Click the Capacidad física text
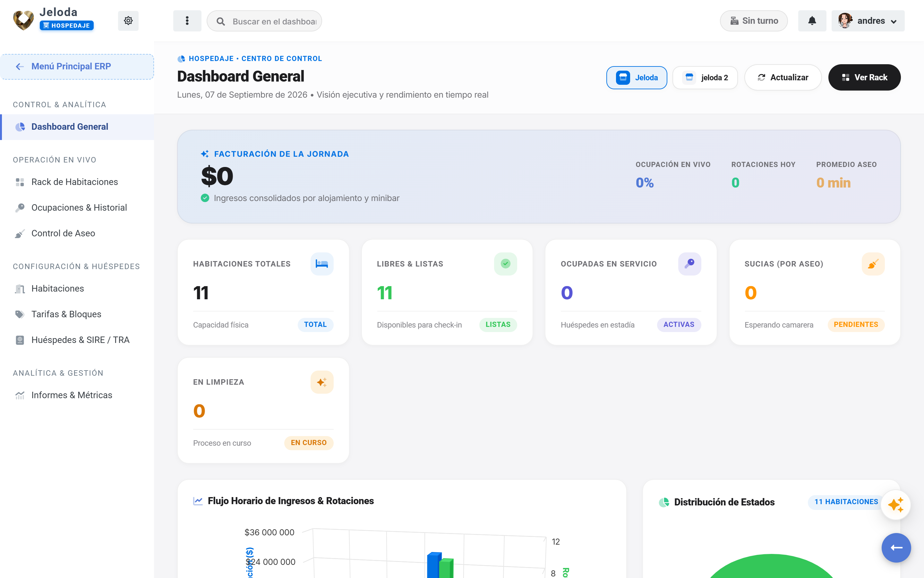924x578 pixels. [221, 325]
